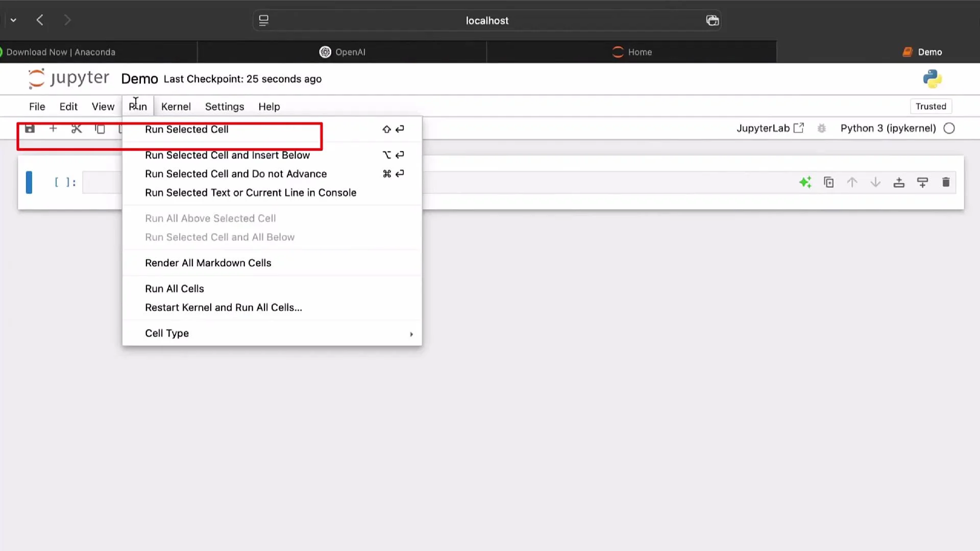Open the File menu
The height and width of the screenshot is (551, 980).
tap(37, 107)
